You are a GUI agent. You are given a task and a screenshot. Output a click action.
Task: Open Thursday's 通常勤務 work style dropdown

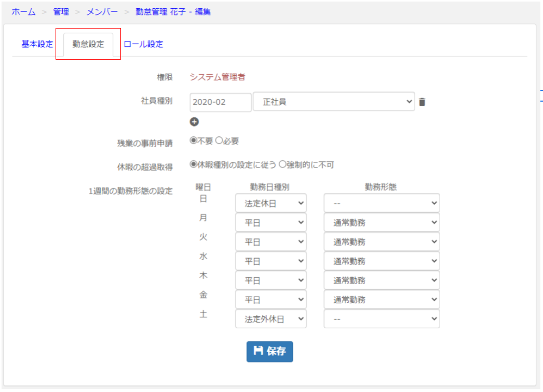point(382,281)
